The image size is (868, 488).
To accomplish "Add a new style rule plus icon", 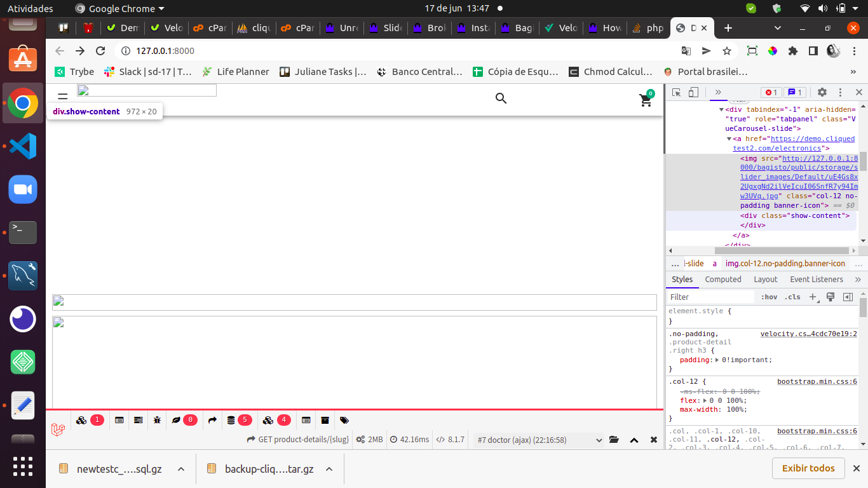I will 813,297.
